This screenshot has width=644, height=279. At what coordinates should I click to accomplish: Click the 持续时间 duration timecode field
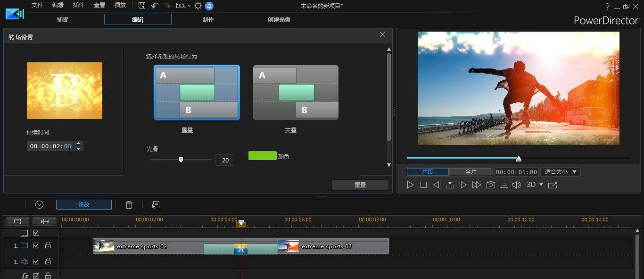[x=51, y=146]
